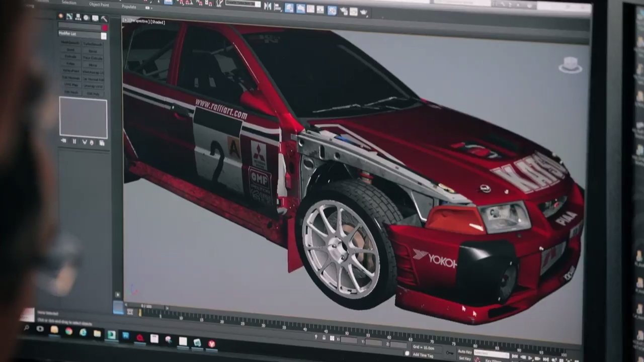This screenshot has width=644, height=362.
Task: Click the ViewCube in the viewport corner
Action: point(570,65)
